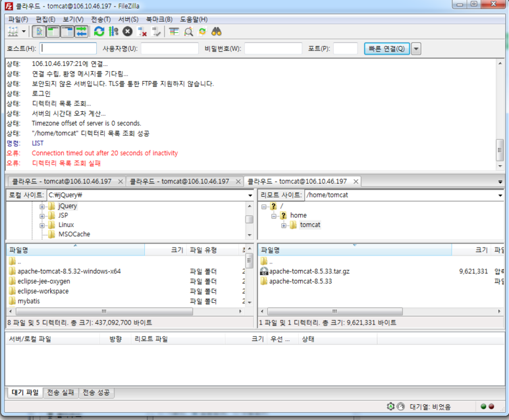
Task: Open the 북마크(B) menu
Action: [159, 19]
